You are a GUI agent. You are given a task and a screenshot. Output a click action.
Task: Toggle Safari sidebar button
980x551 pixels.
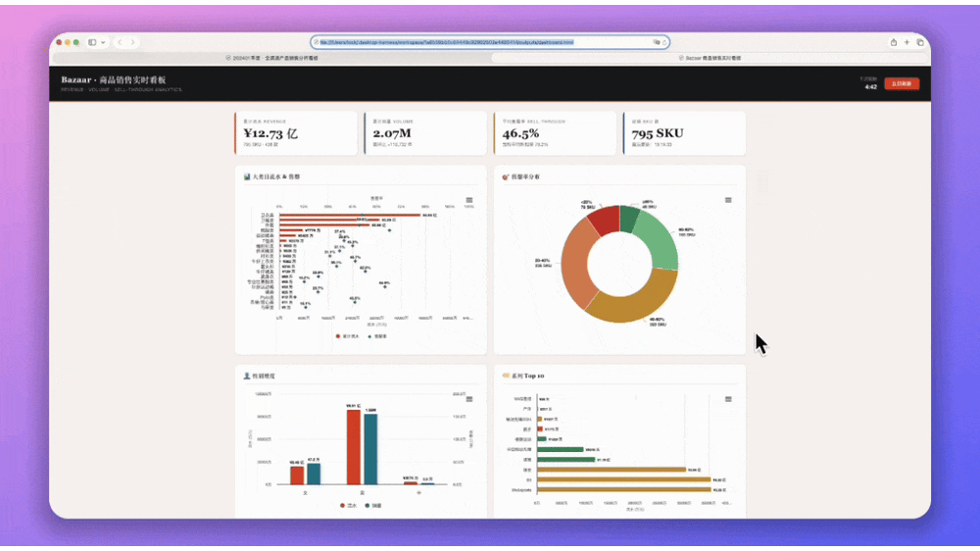(92, 42)
